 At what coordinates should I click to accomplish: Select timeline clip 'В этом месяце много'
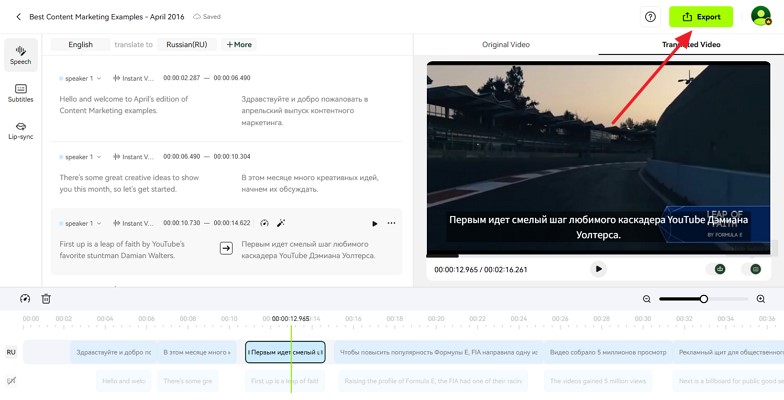tap(197, 352)
